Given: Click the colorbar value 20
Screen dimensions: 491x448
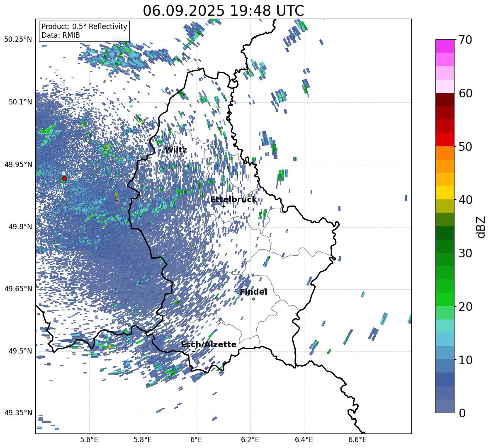Looking at the screenshot, I should [x=465, y=307].
